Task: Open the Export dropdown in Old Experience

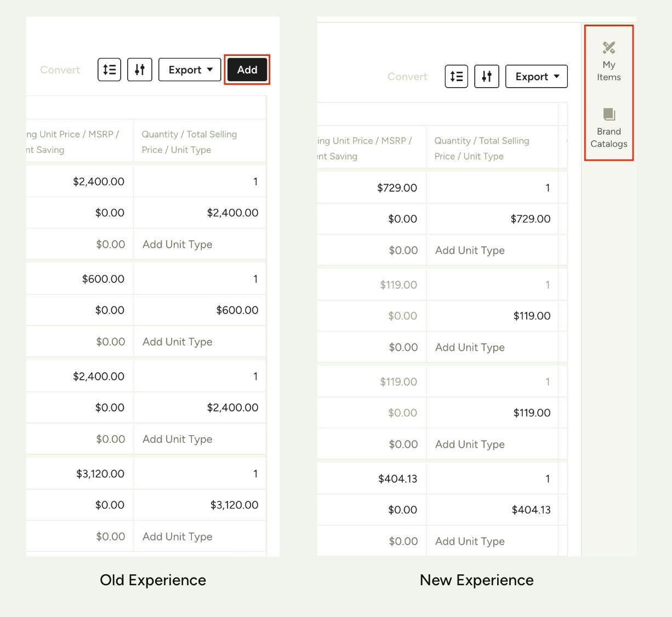Action: [x=190, y=70]
